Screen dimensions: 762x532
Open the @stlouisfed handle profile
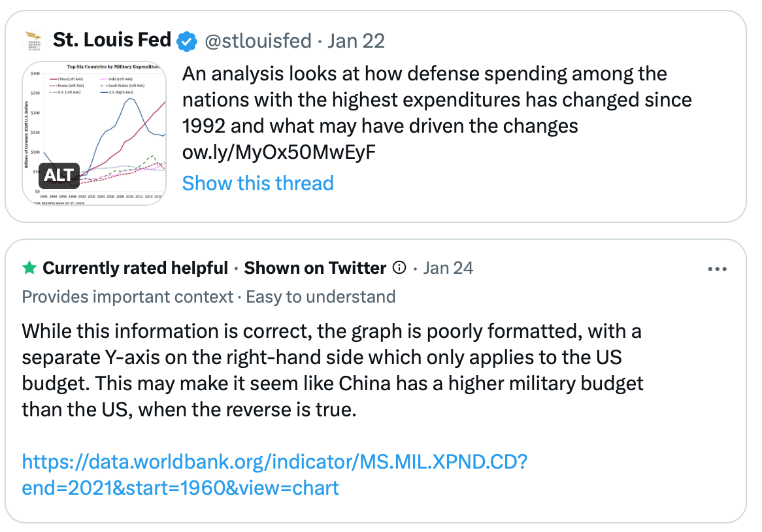pyautogui.click(x=258, y=41)
